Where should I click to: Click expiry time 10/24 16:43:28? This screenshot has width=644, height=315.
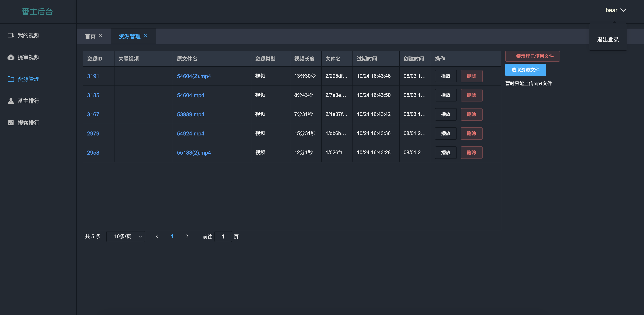tap(374, 152)
